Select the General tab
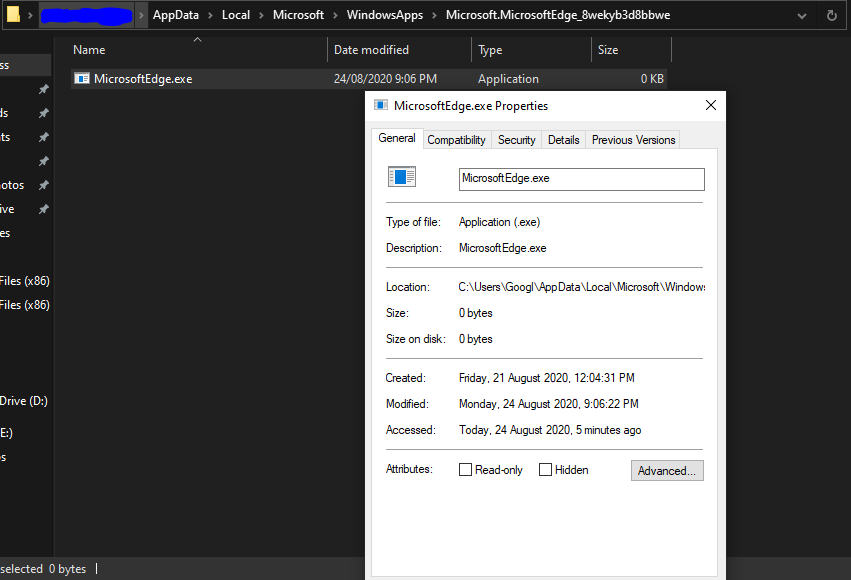Image resolution: width=851 pixels, height=580 pixels. point(397,138)
